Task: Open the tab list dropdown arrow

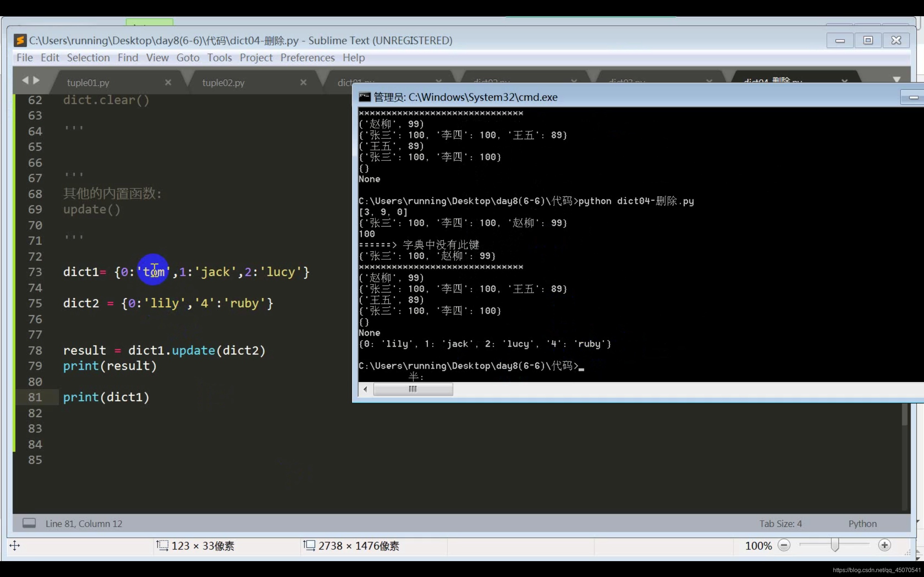Action: click(x=897, y=79)
